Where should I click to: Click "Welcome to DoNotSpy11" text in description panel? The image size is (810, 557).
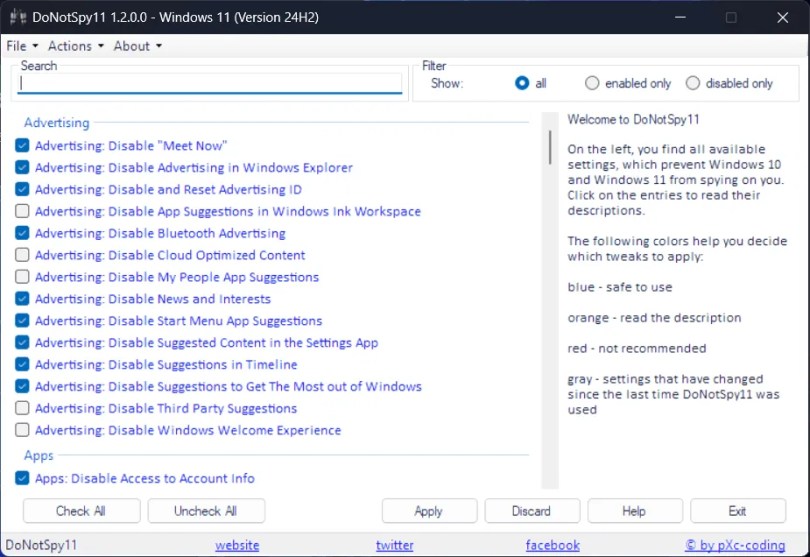pyautogui.click(x=633, y=119)
